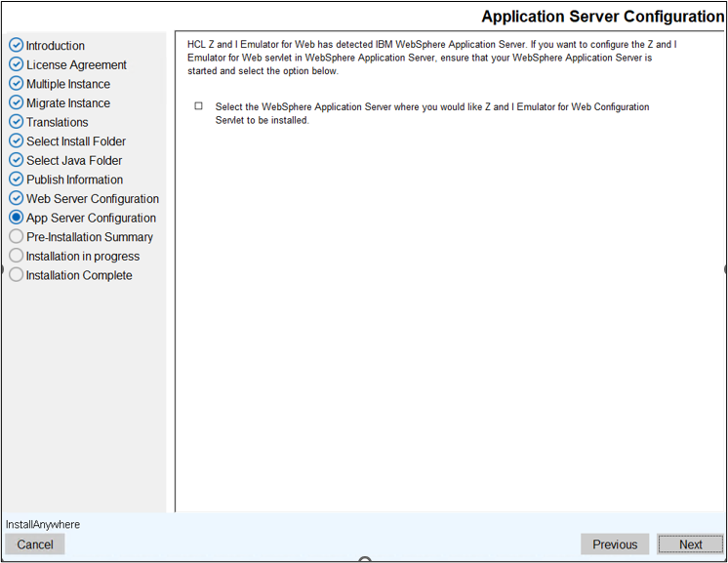Select the 'Translations' step label
Viewport: 728px width, 563px height.
click(58, 122)
